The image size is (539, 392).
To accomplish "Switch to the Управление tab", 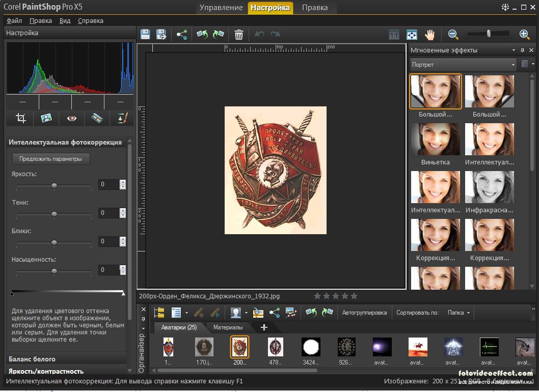I will 221,8.
